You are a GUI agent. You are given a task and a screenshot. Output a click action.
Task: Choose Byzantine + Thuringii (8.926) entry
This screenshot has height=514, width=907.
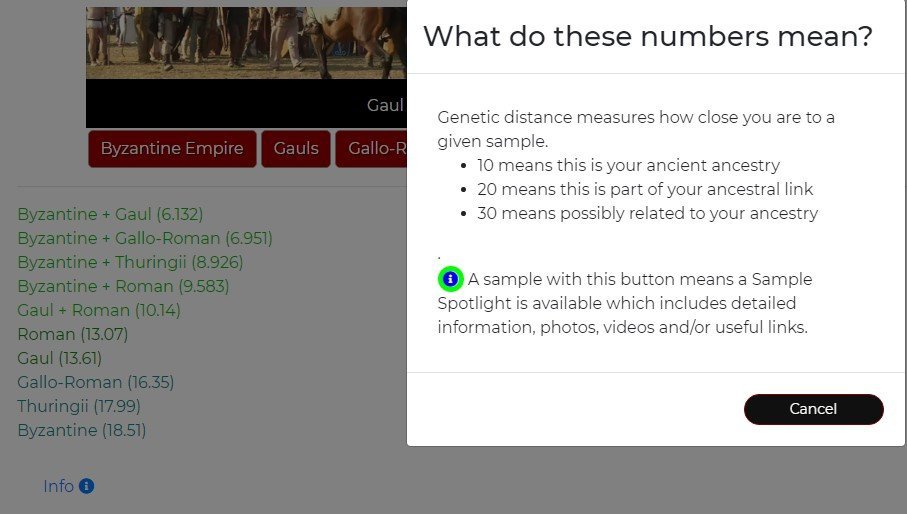(x=130, y=262)
